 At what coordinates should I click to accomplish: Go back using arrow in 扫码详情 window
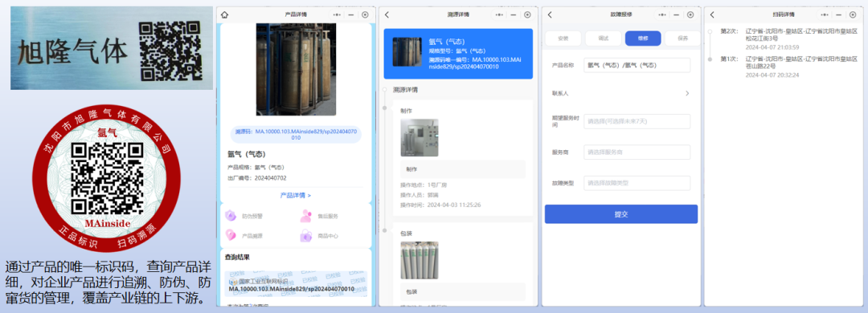[x=712, y=15]
